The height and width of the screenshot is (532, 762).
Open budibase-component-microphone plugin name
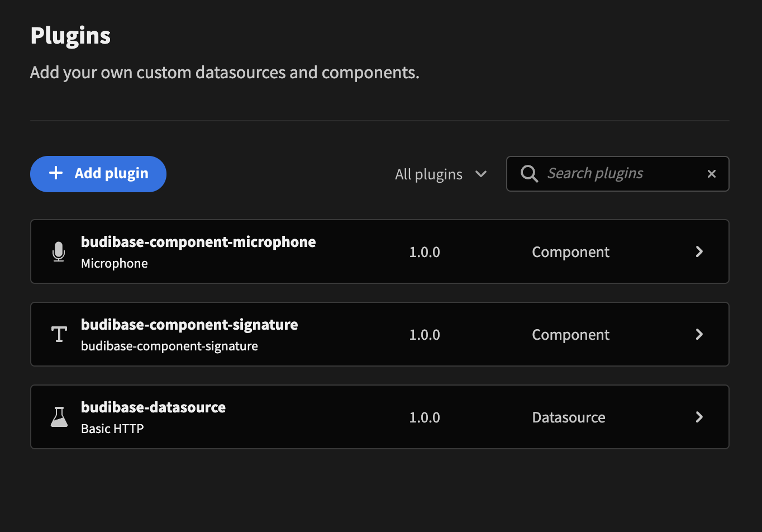point(198,242)
